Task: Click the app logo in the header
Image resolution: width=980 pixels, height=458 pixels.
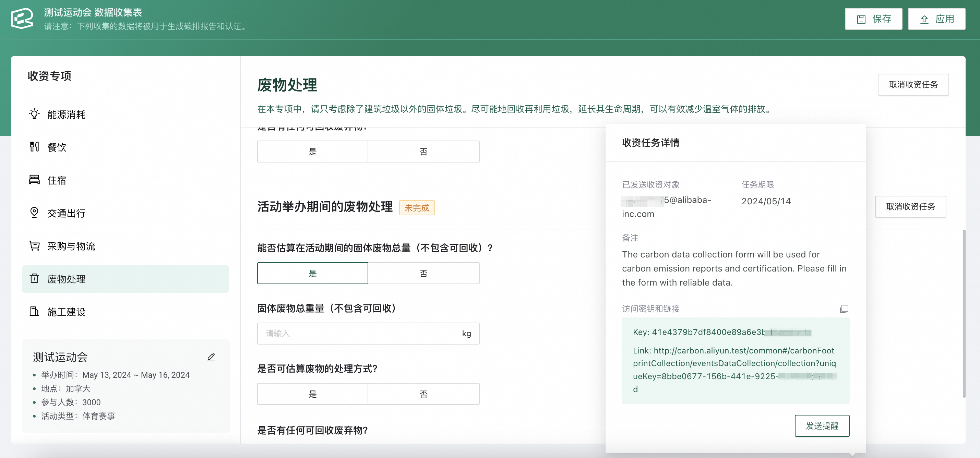Action: click(x=22, y=18)
